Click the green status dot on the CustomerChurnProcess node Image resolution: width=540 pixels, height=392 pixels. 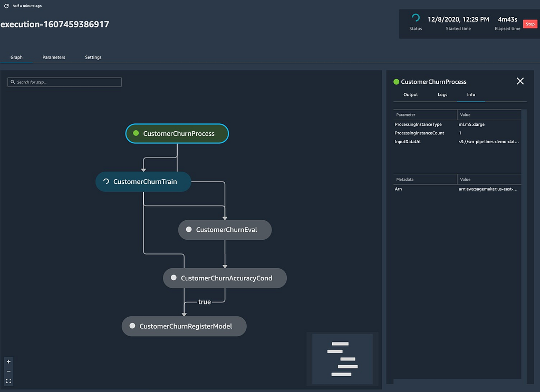point(136,133)
